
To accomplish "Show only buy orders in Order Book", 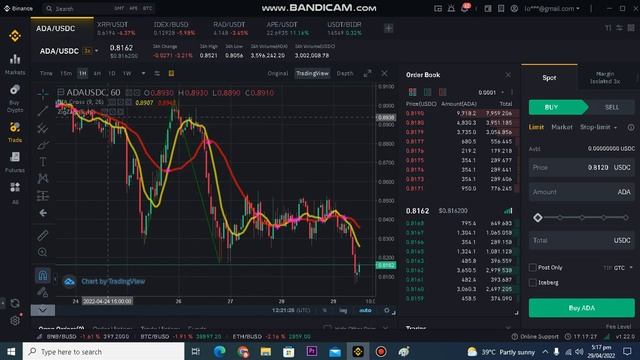I will click(x=427, y=92).
